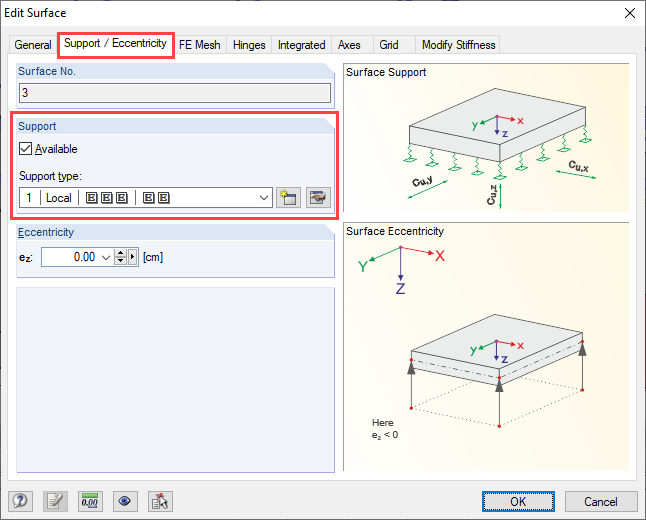
Task: Open the help icon button
Action: (20, 501)
